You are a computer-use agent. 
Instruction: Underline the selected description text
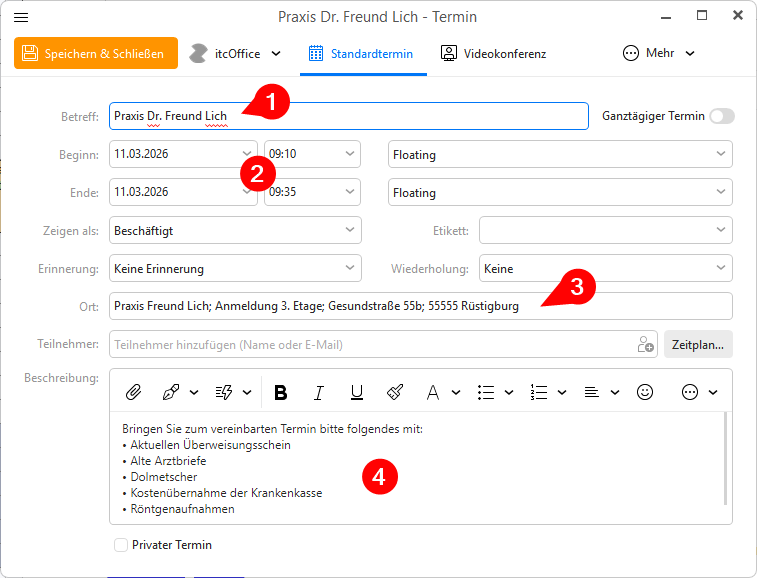click(356, 393)
